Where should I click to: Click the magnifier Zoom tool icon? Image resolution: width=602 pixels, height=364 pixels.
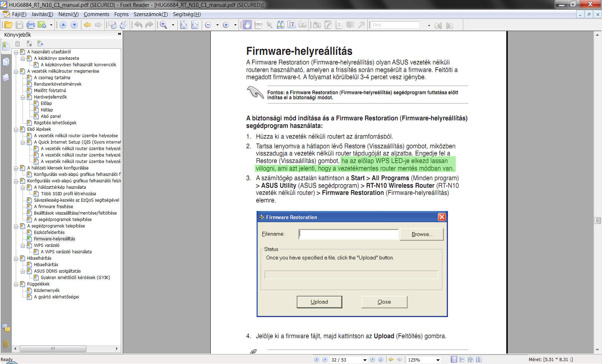point(163,25)
